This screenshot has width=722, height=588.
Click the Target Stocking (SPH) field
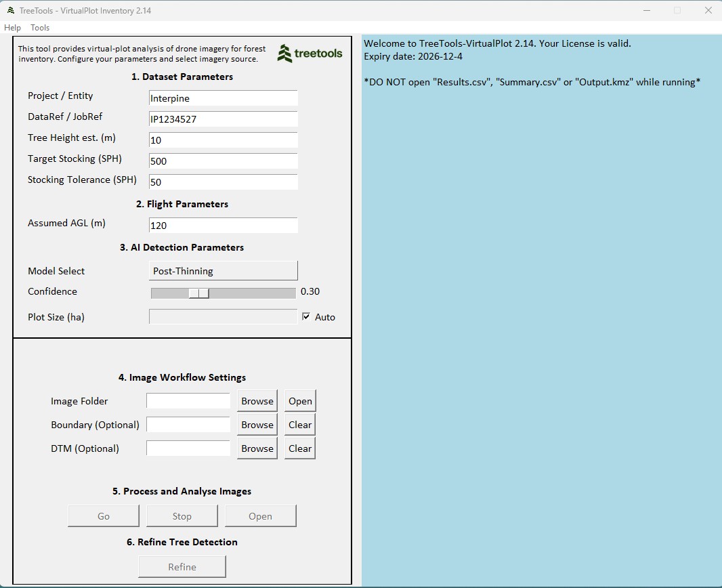coord(223,161)
